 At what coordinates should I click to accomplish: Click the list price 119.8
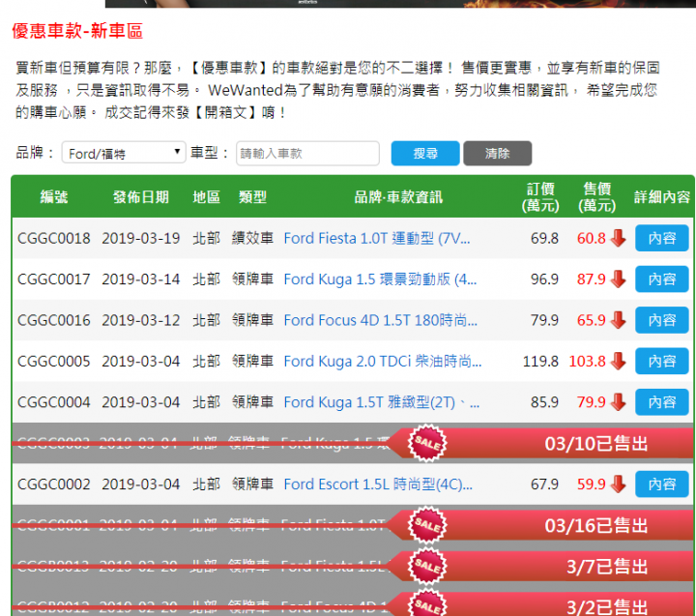click(540, 362)
